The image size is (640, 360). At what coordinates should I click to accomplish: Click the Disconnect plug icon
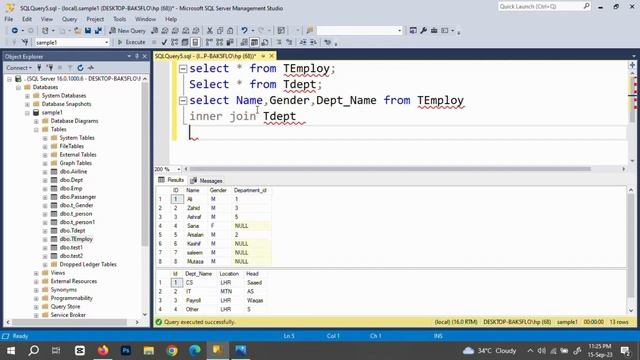(x=49, y=68)
